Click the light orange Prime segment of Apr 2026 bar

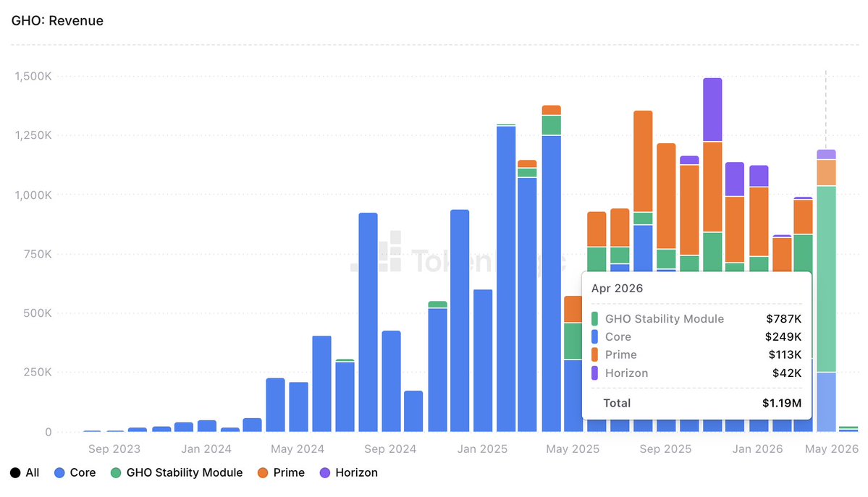[826, 173]
